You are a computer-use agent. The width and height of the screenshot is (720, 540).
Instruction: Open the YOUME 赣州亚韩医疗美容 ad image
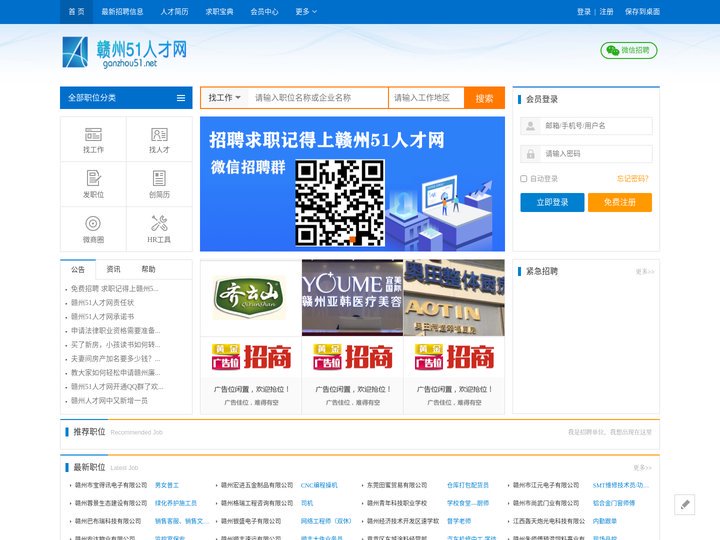pos(352,298)
